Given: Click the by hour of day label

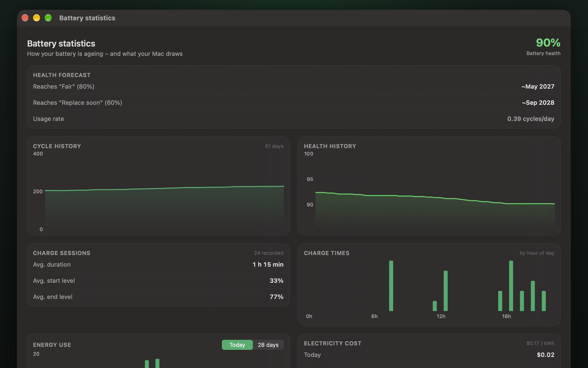Looking at the screenshot, I should point(537,253).
